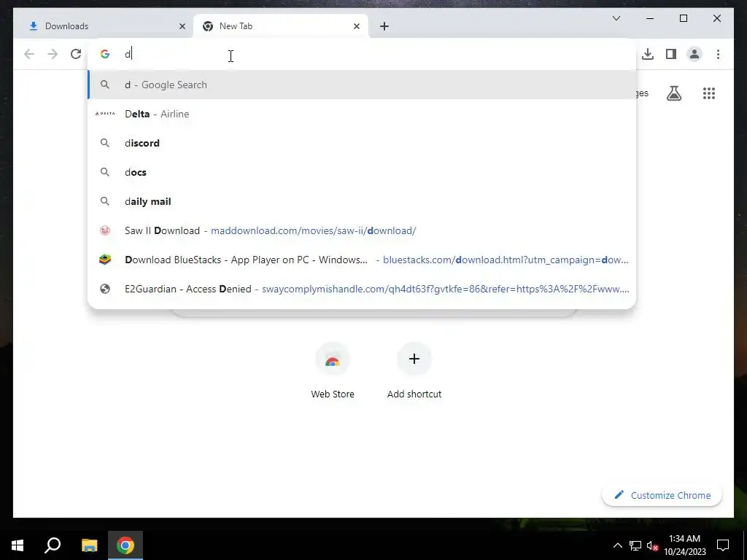Open the muted volume tray icon

click(x=652, y=545)
